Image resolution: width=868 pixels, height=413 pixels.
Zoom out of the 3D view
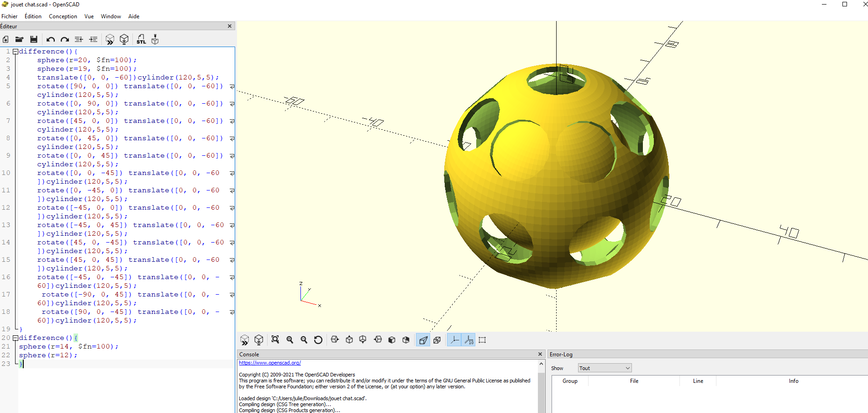304,340
